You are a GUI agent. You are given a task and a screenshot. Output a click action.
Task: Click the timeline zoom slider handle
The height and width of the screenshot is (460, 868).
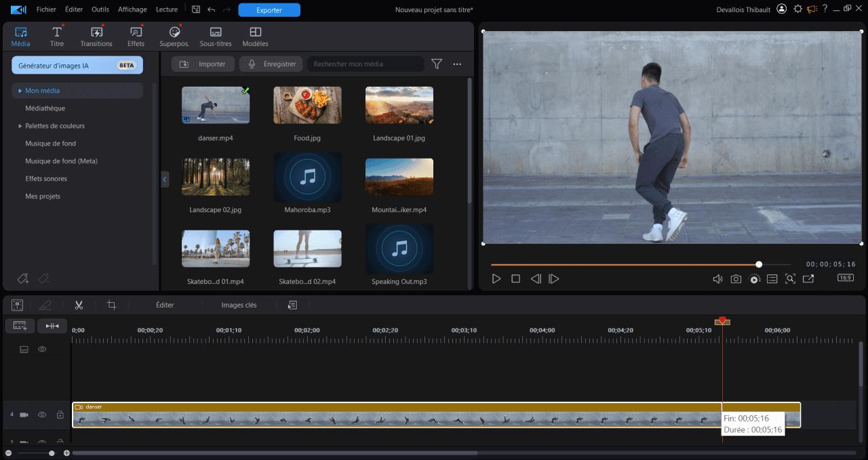(52, 453)
